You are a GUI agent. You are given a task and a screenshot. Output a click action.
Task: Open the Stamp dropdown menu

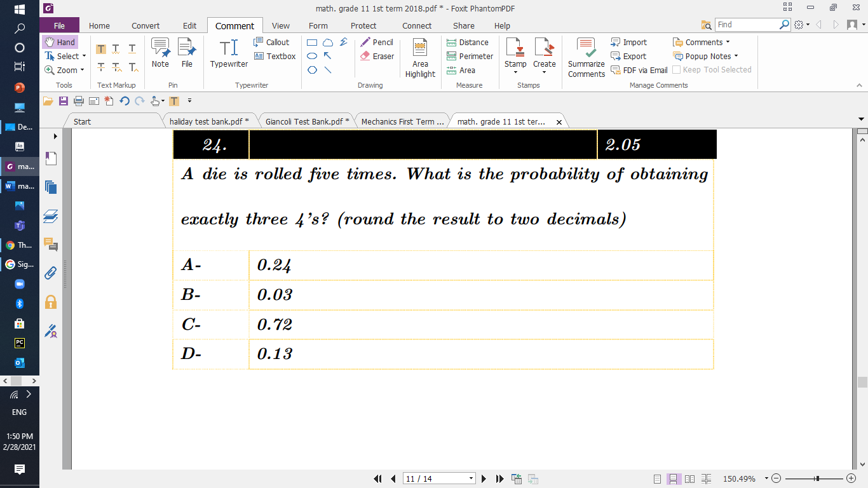[515, 72]
